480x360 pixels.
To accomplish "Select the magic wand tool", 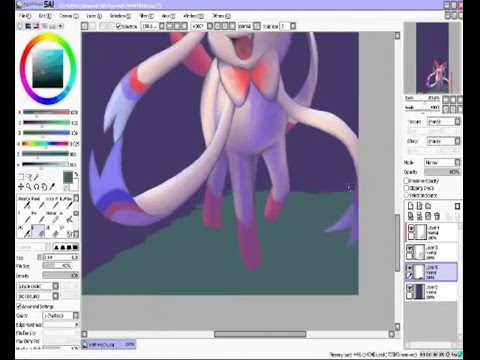I will click(x=36, y=177).
